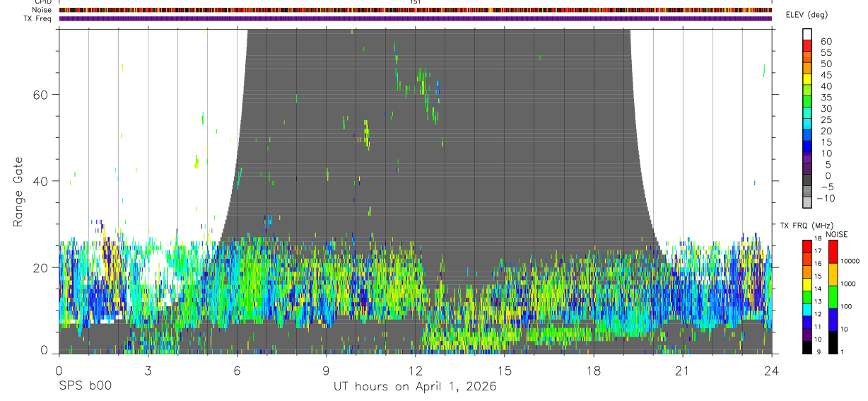This screenshot has width=868, height=401.
Task: Pick the amber swatch in the NOISE legend
Action: coord(833,274)
